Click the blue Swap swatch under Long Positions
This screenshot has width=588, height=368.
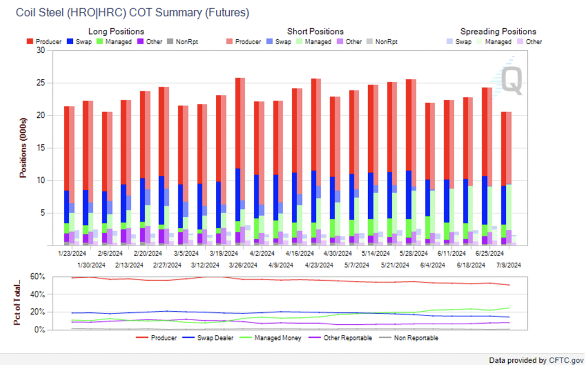pos(69,42)
